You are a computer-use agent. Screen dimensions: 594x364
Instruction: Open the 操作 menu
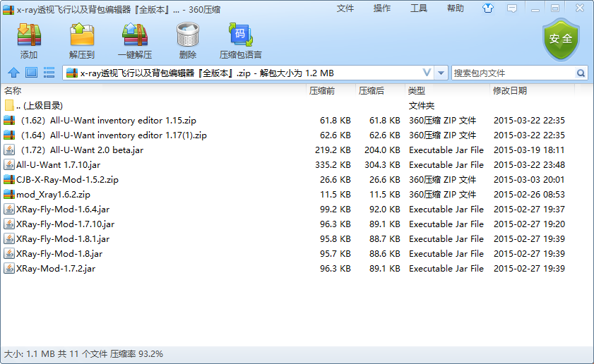coord(382,8)
